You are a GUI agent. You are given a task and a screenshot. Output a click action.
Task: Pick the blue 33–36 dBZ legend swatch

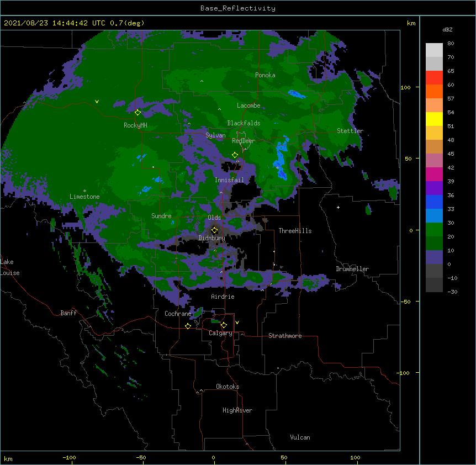[434, 202]
